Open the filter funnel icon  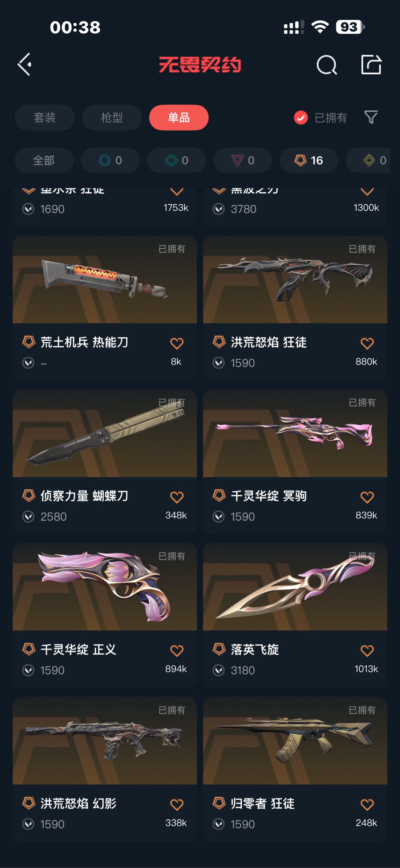[x=371, y=118]
